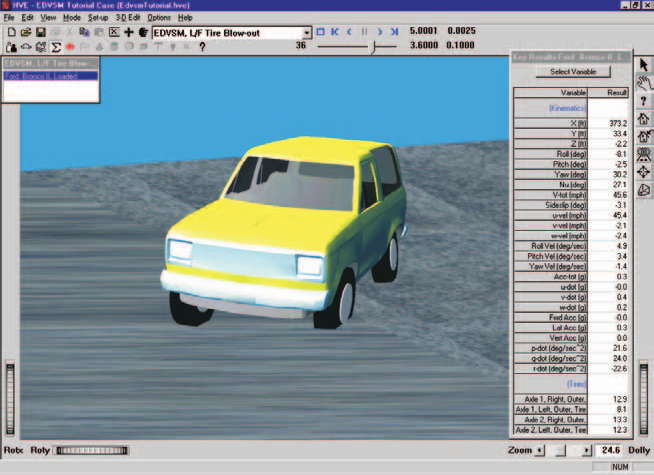Select the seek crosshair target icon
654x475 pixels.
pyautogui.click(x=644, y=172)
